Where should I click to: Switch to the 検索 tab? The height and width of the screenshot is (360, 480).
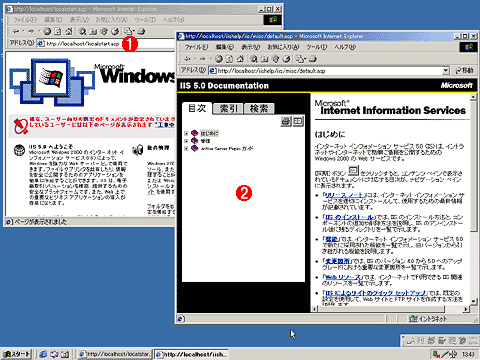(259, 109)
